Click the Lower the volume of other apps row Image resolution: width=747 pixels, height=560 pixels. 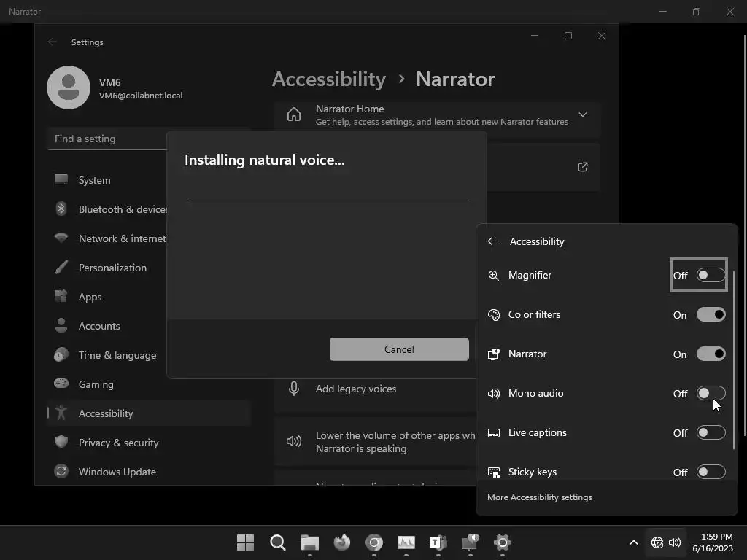click(376, 442)
